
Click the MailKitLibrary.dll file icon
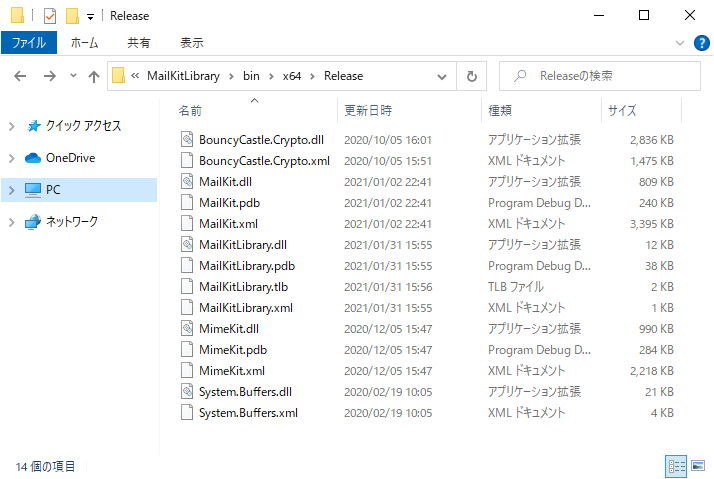coord(187,245)
